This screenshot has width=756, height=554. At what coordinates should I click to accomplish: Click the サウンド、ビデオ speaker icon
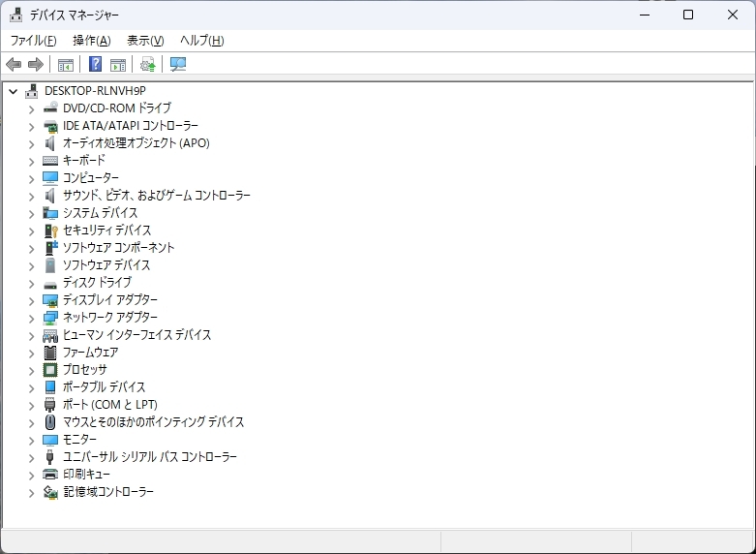point(50,196)
